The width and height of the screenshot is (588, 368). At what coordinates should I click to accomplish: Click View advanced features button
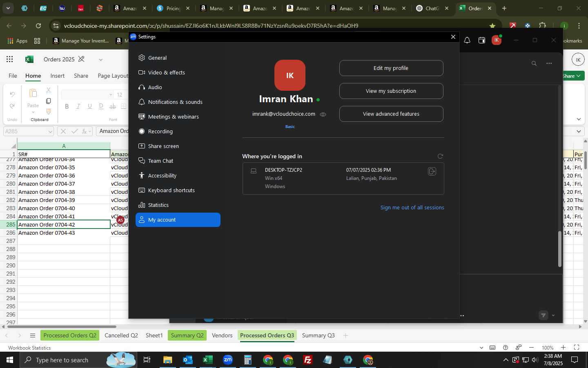pyautogui.click(x=391, y=114)
